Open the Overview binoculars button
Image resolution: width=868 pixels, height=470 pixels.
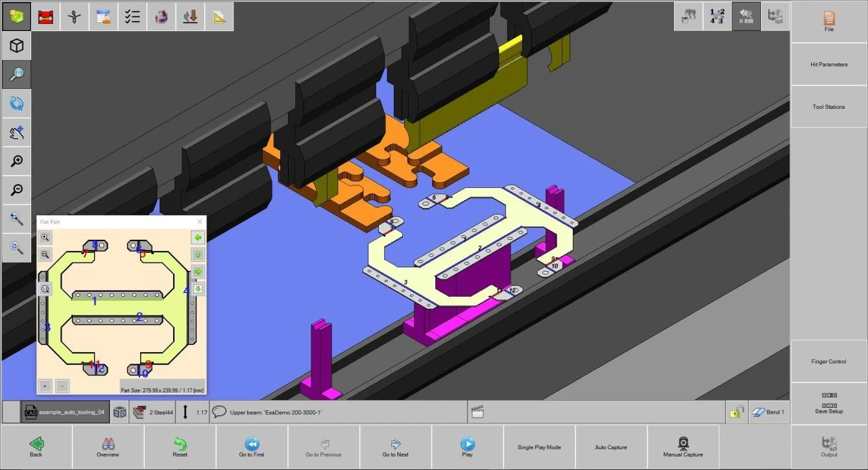pyautogui.click(x=108, y=447)
